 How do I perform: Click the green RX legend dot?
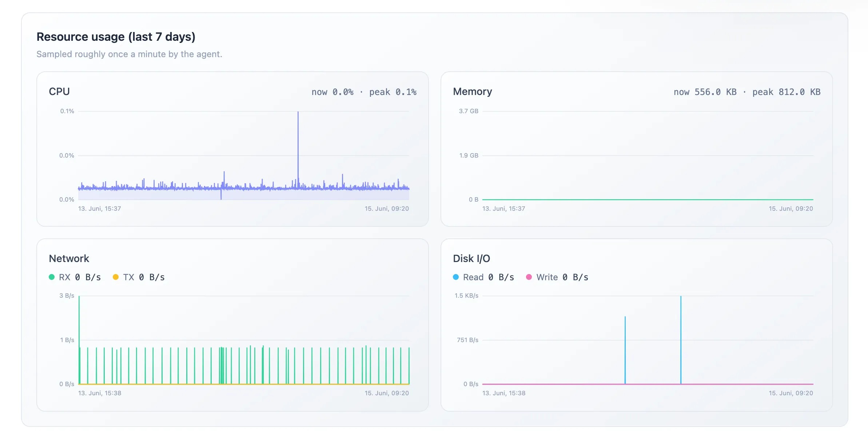pyautogui.click(x=52, y=277)
